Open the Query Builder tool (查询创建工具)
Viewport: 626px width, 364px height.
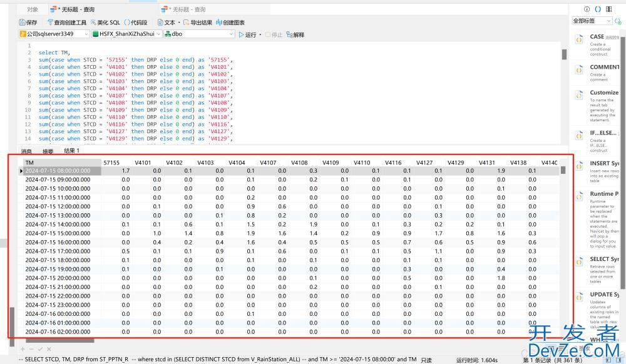pyautogui.click(x=67, y=23)
